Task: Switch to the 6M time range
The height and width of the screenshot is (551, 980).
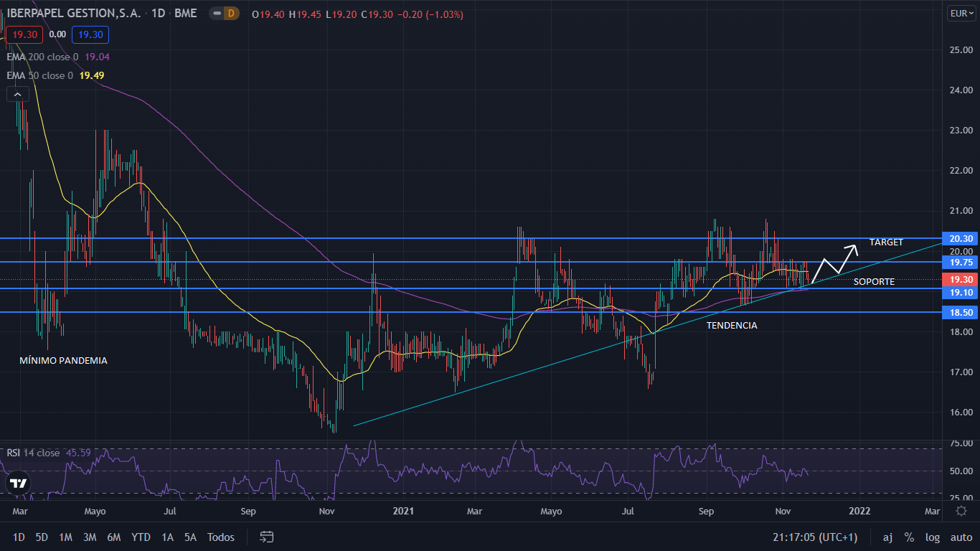Action: (113, 537)
